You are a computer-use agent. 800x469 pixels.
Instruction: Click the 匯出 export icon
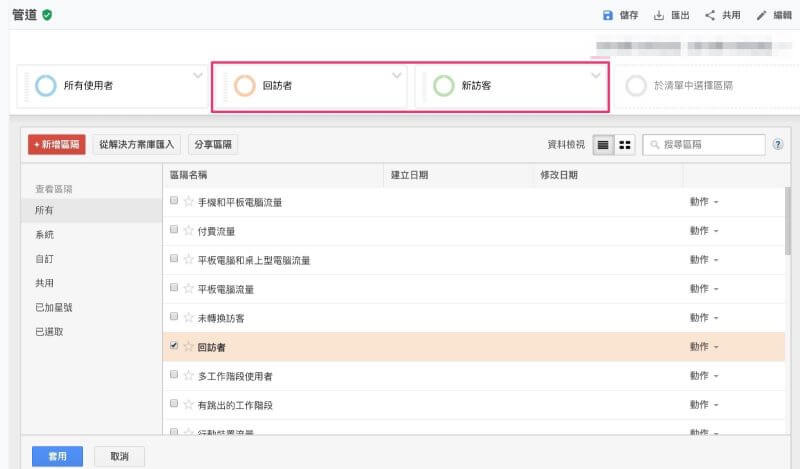[659, 15]
